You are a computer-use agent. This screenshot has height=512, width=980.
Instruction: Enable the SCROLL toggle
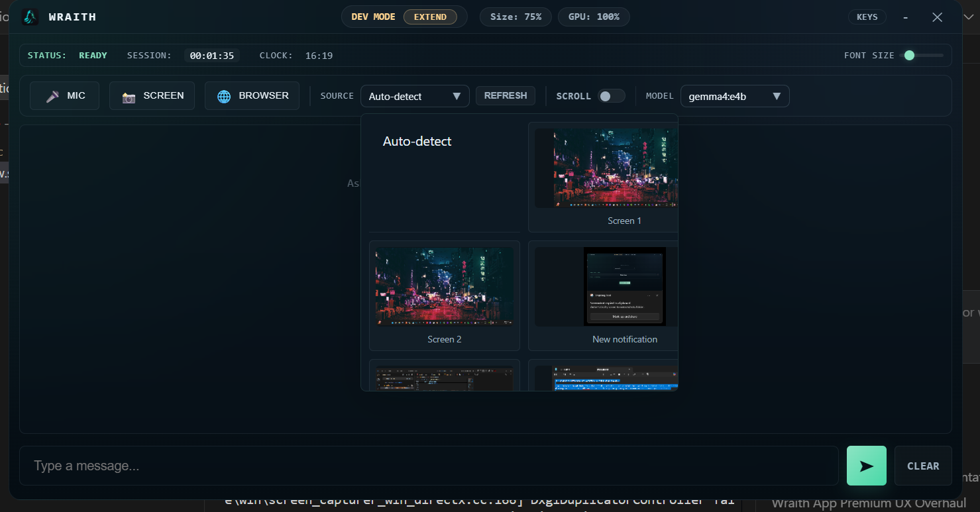pos(612,95)
